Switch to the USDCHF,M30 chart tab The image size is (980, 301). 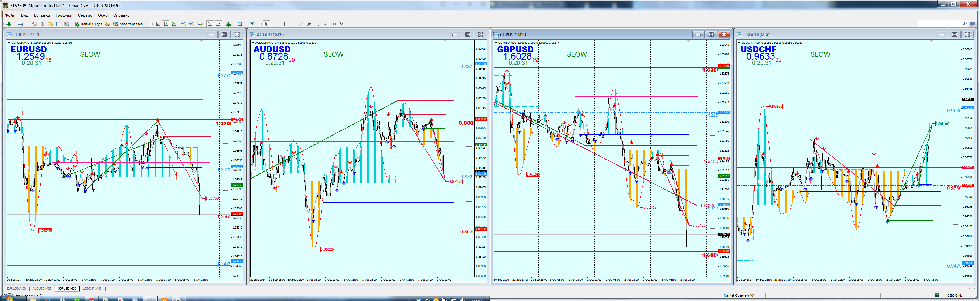point(92,288)
